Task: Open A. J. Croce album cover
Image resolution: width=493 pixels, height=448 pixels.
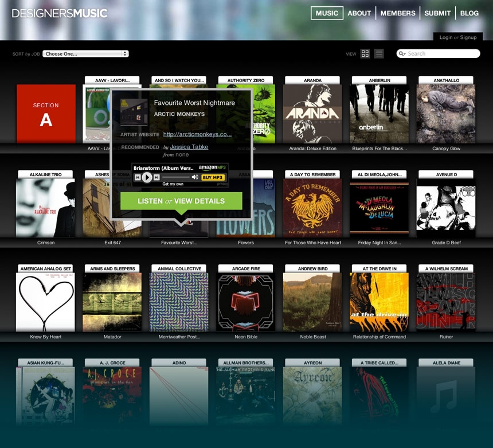Action: [x=112, y=396]
